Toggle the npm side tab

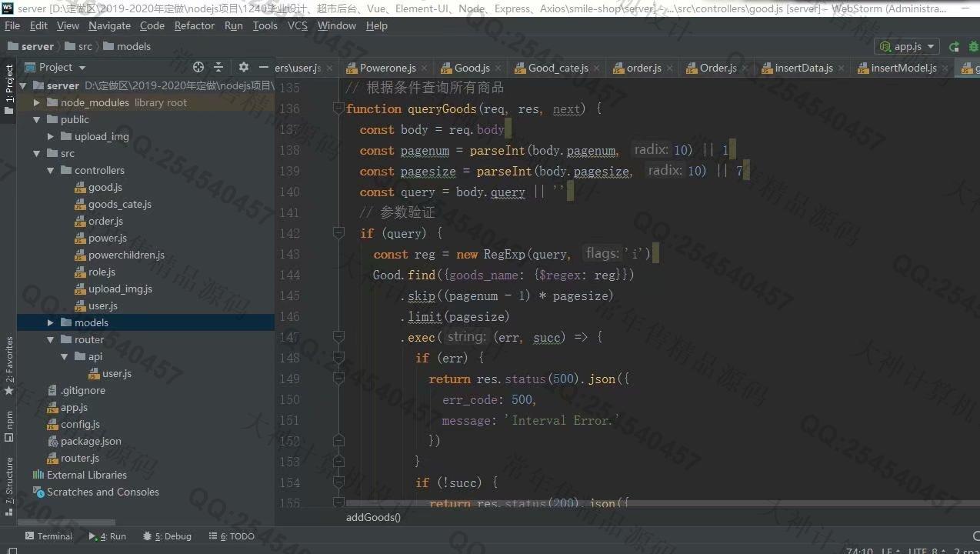click(x=8, y=426)
